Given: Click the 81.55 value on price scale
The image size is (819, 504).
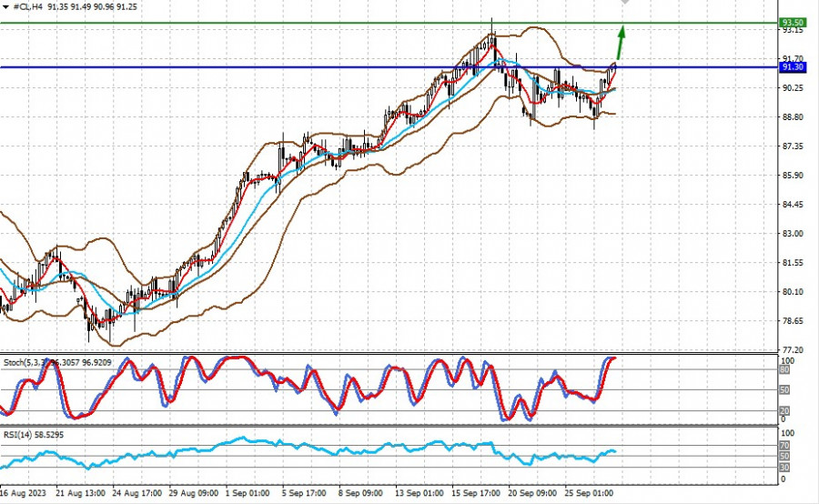Looking at the screenshot, I should 793,263.
